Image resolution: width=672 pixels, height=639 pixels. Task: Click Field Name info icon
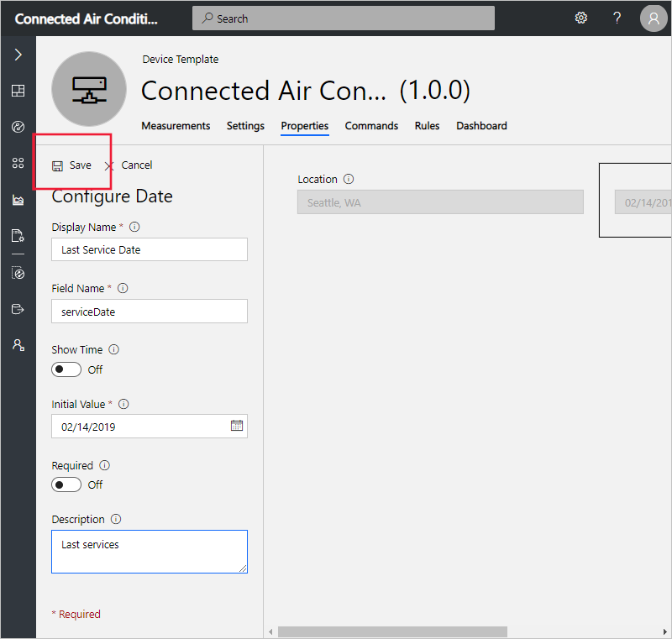(x=123, y=288)
